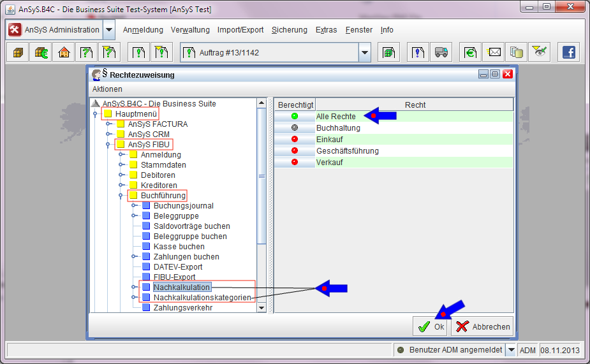This screenshot has height=364, width=590.
Task: Click the Facebook icon in toolbar
Action: pos(567,53)
